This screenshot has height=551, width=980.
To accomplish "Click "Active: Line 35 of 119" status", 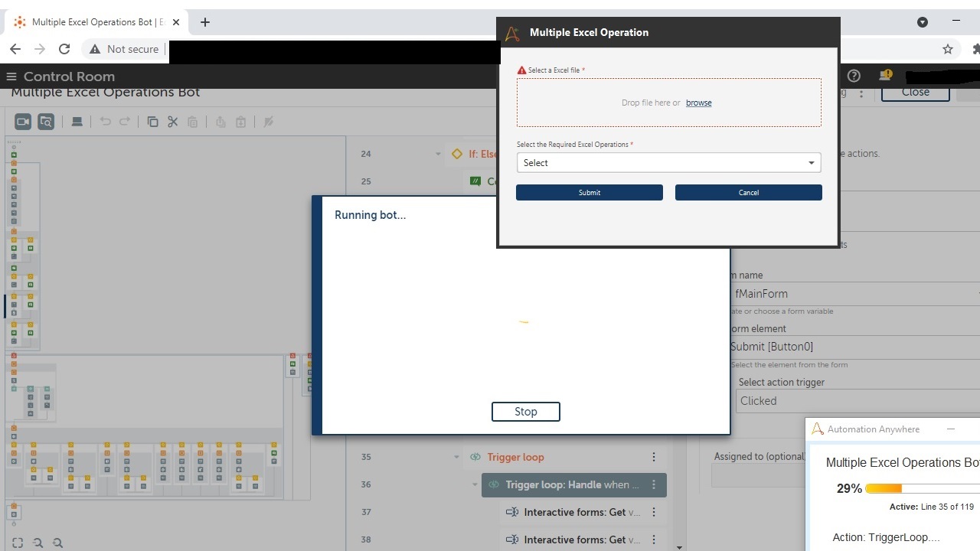I will click(x=932, y=507).
